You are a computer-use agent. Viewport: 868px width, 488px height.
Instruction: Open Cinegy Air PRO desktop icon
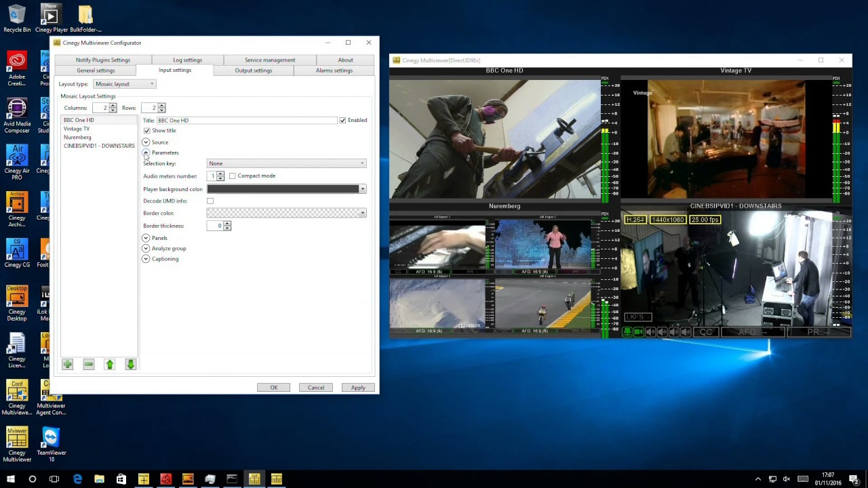coord(17,163)
